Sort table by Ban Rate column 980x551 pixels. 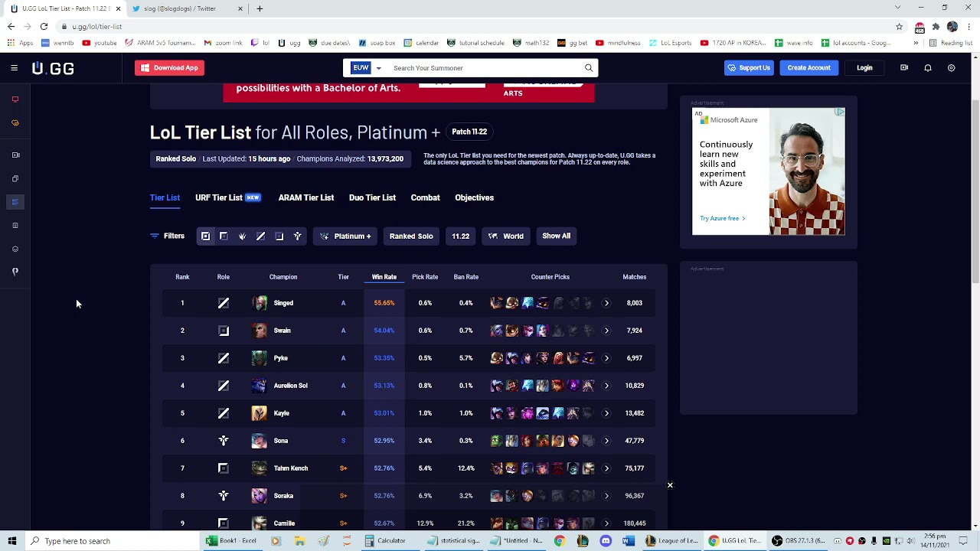[465, 277]
